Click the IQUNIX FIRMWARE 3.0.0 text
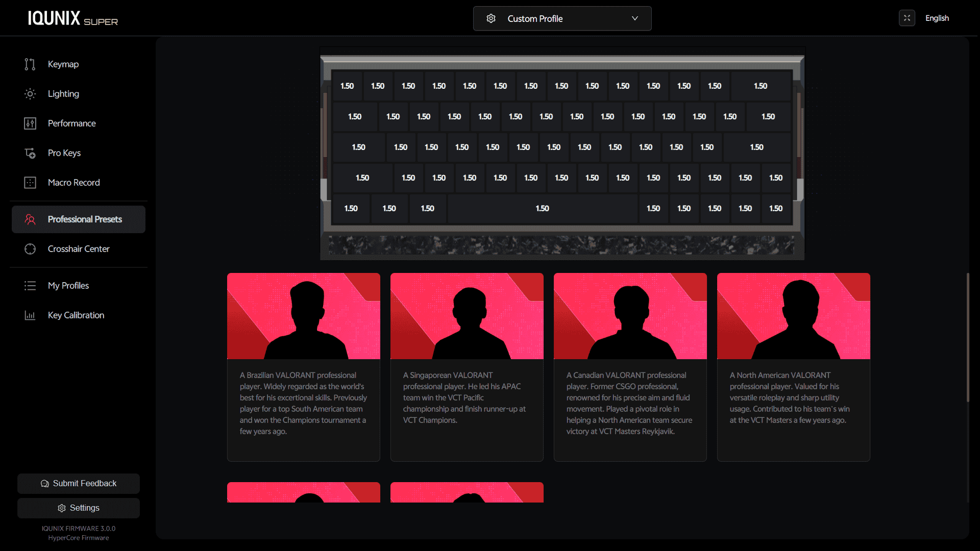 79,529
